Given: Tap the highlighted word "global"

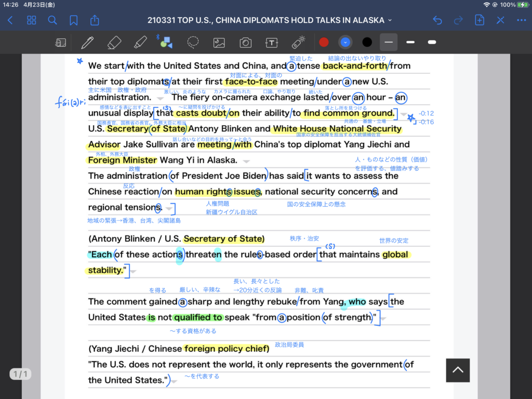Looking at the screenshot, I should click(395, 255).
